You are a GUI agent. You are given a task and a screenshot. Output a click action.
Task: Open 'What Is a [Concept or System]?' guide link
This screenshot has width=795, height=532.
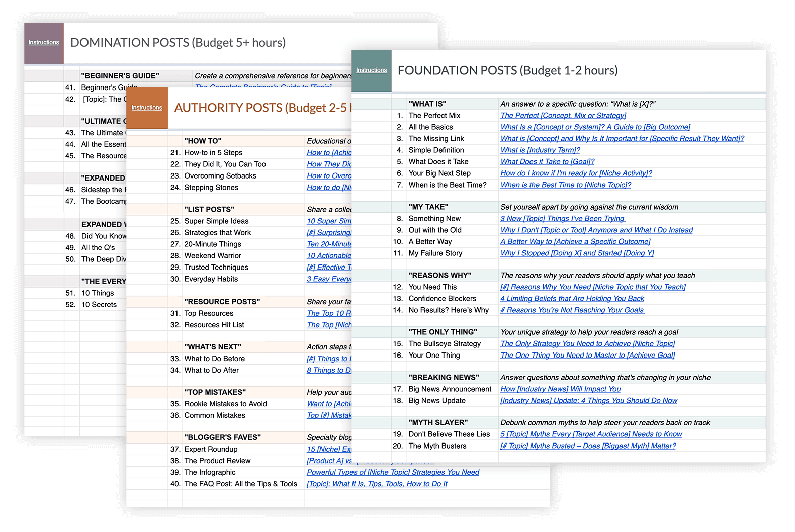pos(595,127)
